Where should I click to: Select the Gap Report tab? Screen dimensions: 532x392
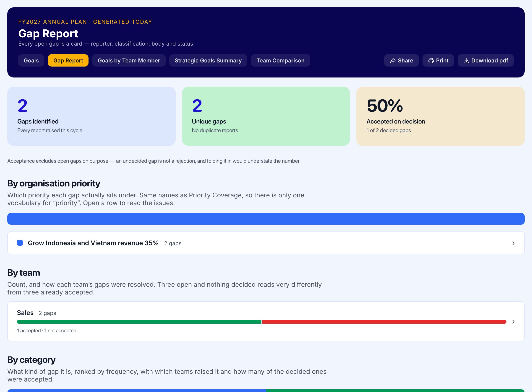tap(68, 60)
